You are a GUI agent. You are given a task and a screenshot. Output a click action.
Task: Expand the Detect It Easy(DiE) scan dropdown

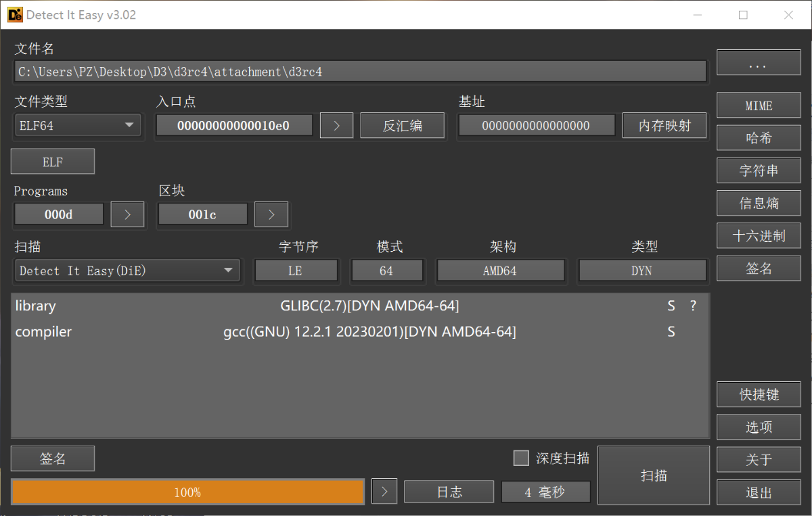coord(127,271)
